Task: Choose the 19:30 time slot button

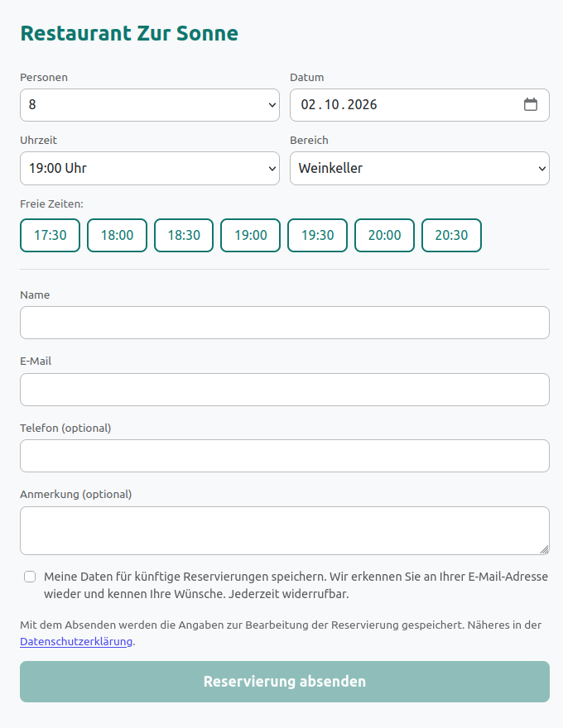Action: pos(318,236)
